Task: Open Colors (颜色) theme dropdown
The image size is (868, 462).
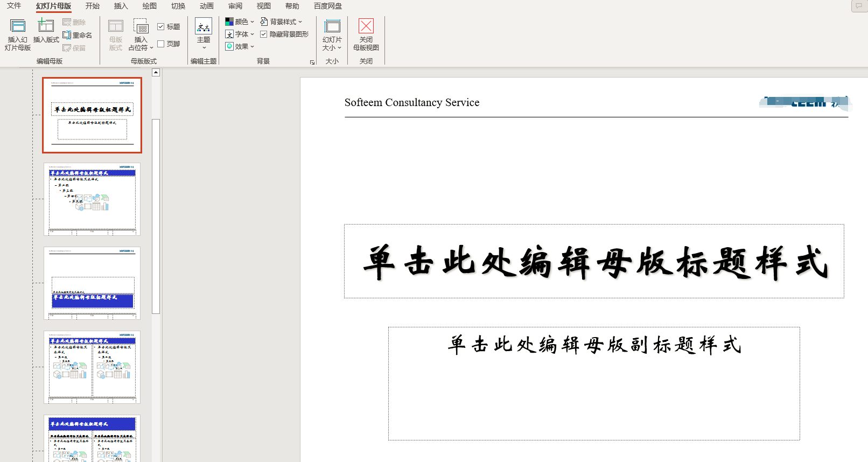Action: click(x=240, y=22)
